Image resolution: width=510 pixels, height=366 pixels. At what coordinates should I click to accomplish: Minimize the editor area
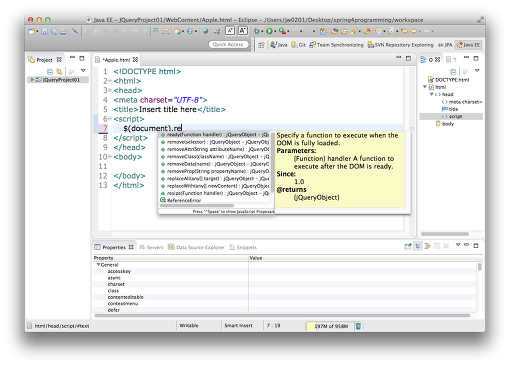pyautogui.click(x=399, y=58)
